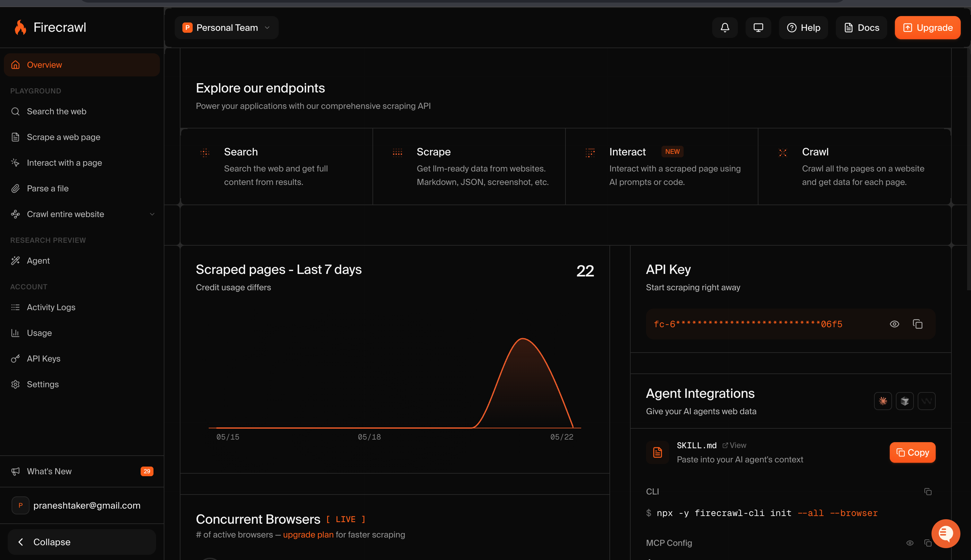971x560 pixels.
Task: Click the Interact endpoint dotted icon
Action: point(590,153)
